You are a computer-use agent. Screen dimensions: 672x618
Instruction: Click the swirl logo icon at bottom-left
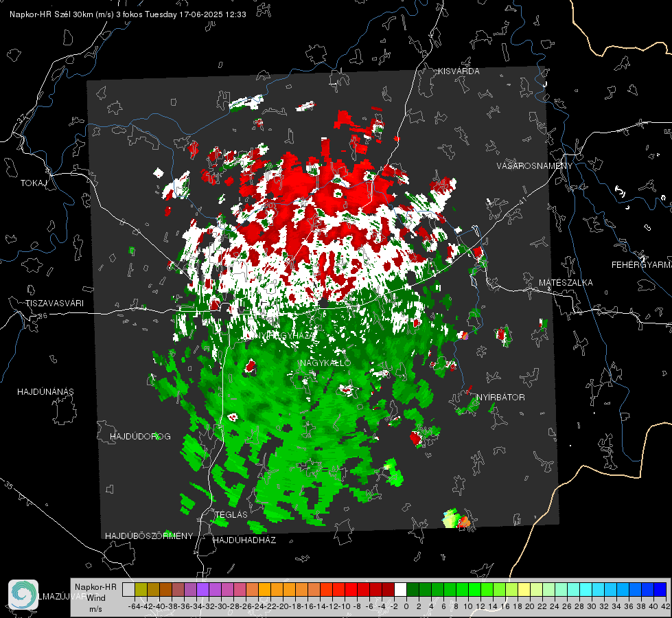pos(23,595)
